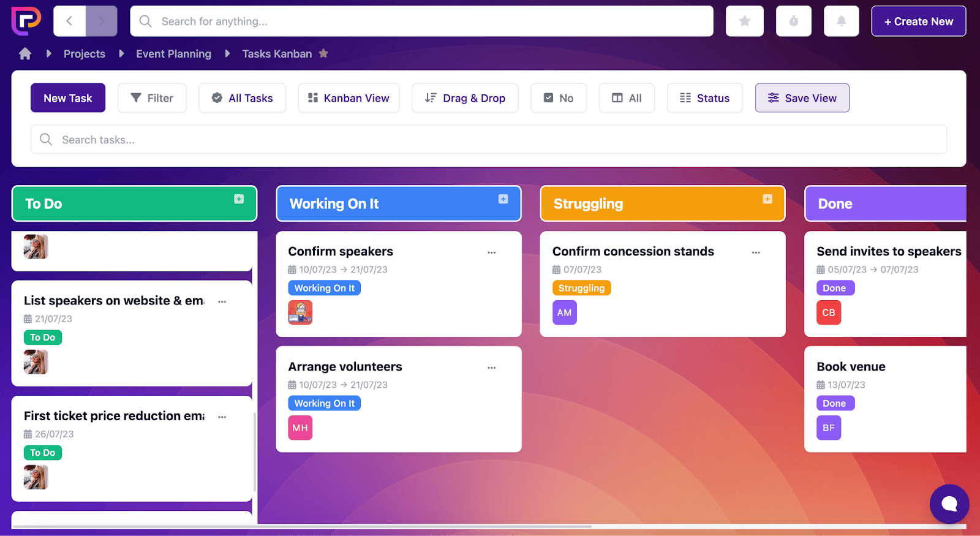Go to Event Planning breadcrumb

coord(173,54)
